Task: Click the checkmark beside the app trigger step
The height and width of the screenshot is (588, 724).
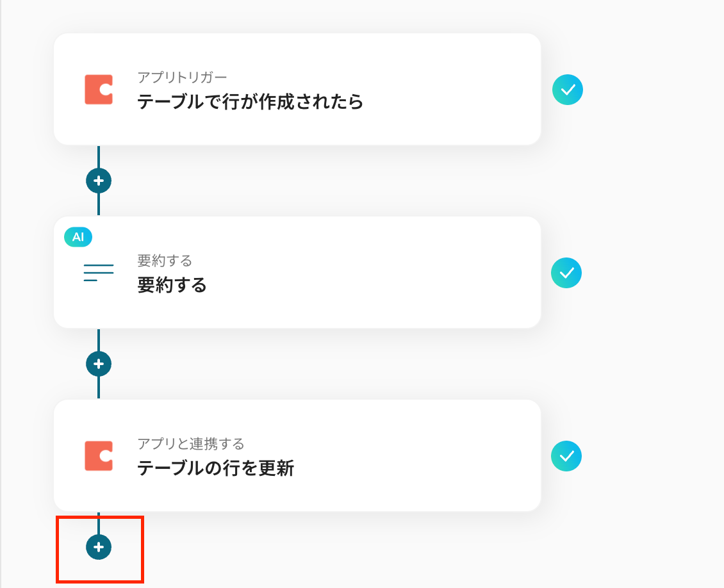Action: [568, 90]
